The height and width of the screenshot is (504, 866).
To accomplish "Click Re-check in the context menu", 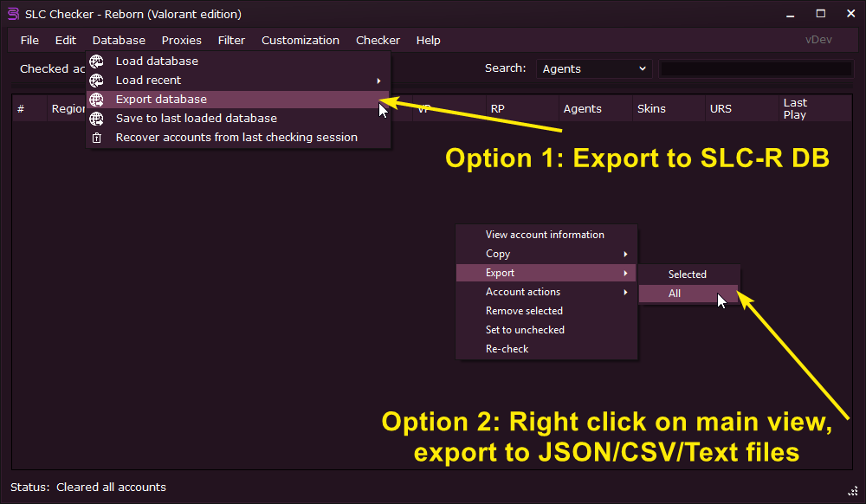I will click(x=507, y=349).
